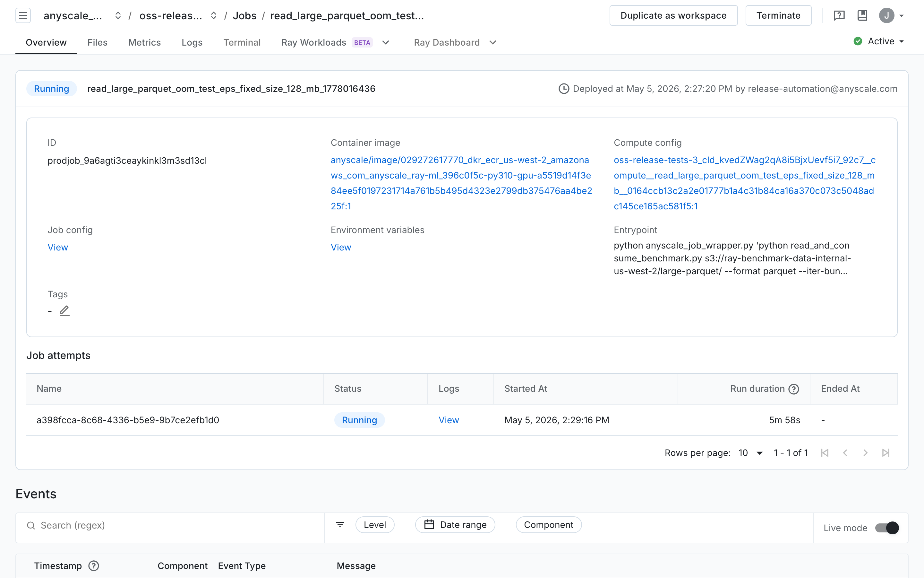
Task: Click the Message column header
Action: 356,566
